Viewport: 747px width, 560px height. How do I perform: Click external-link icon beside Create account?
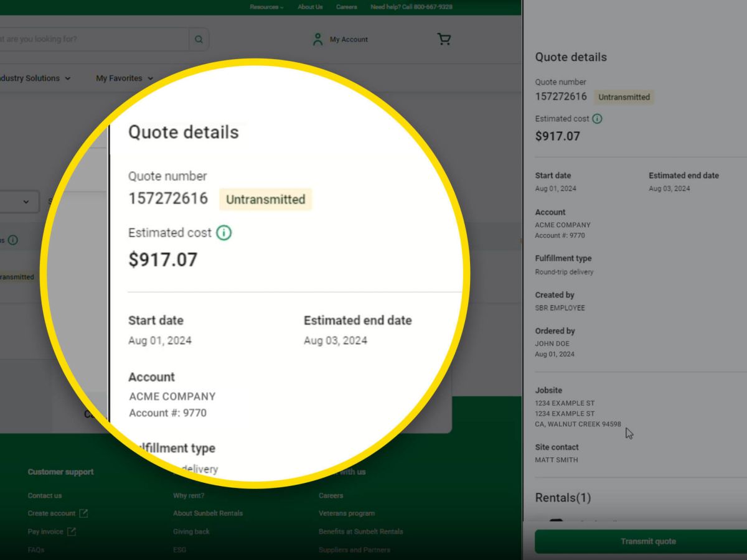tap(83, 513)
